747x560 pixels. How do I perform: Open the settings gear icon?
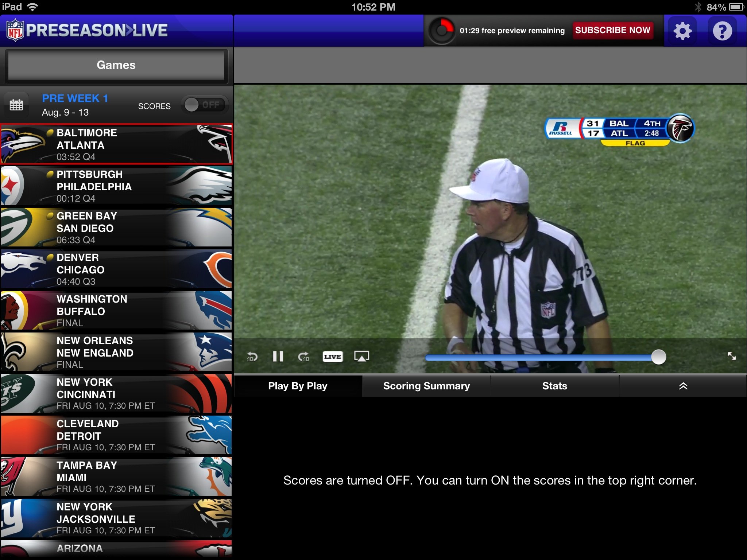(682, 31)
